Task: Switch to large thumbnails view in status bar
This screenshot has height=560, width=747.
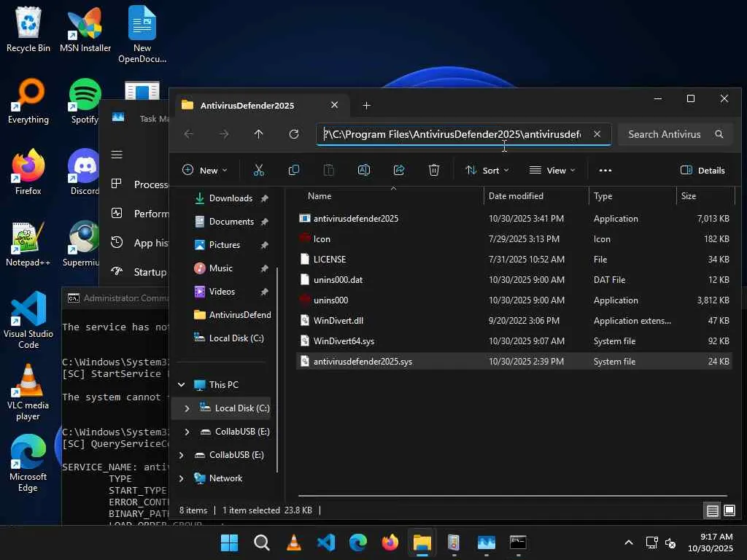Action: [x=729, y=510]
